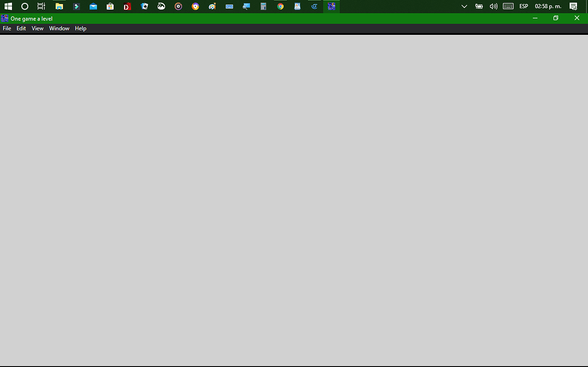Open the Window menu
Image resolution: width=588 pixels, height=367 pixels.
(x=59, y=28)
